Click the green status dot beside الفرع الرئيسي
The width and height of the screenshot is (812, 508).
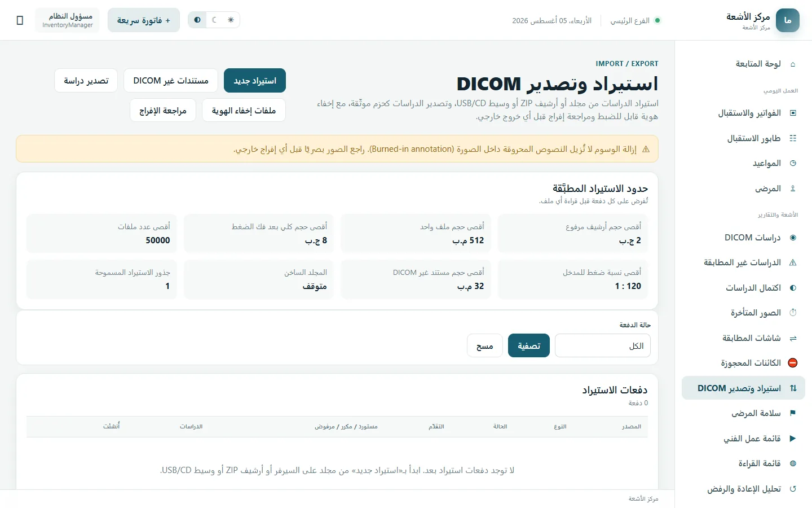pos(657,21)
